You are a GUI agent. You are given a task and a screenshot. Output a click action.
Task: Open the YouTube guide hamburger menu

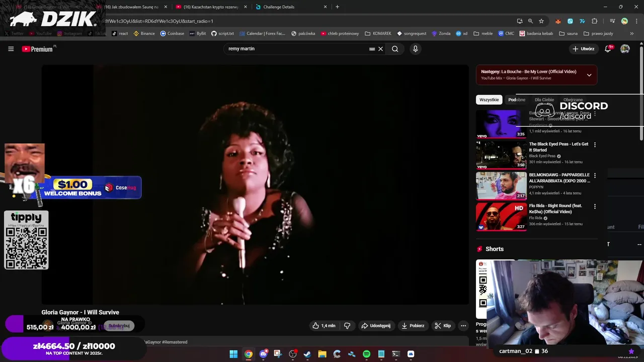tap(11, 49)
